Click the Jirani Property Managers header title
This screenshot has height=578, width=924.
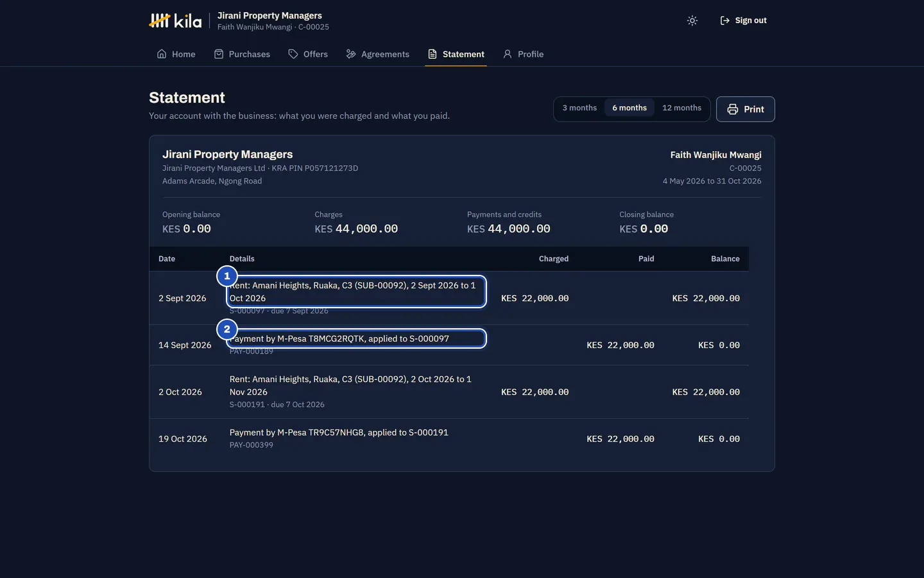click(269, 15)
